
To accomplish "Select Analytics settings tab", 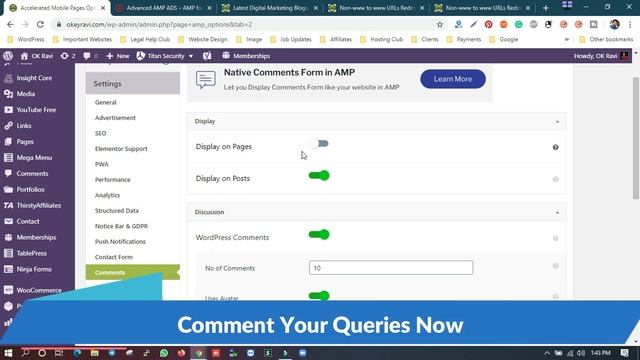I will (x=107, y=196).
